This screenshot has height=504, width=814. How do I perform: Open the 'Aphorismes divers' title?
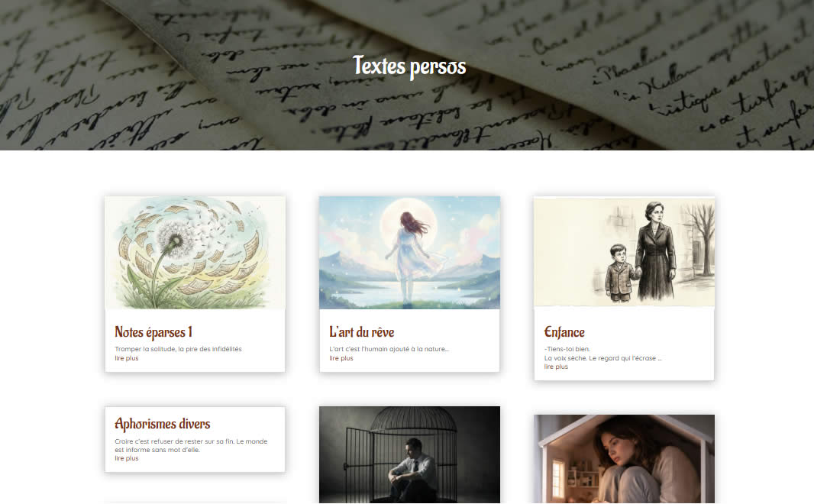163,424
